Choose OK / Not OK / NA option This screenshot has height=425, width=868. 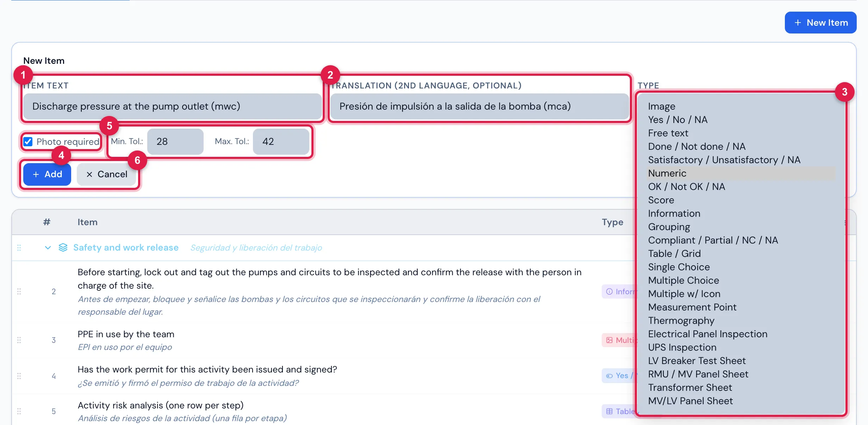742,187
